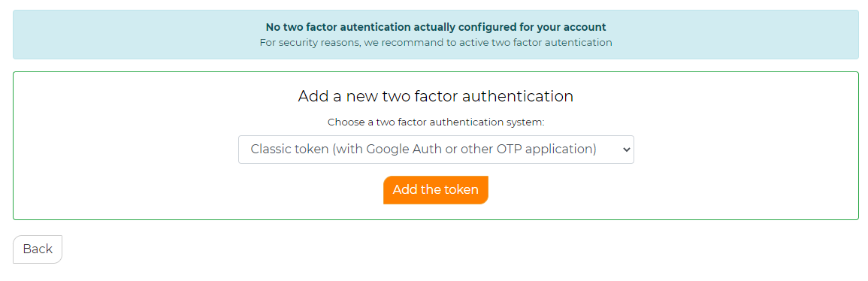Click the word 'token' on the orange button

[x=461, y=190]
